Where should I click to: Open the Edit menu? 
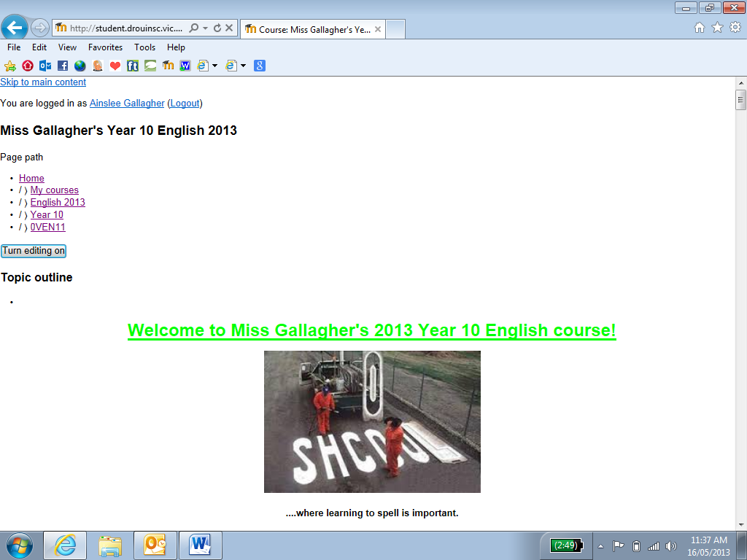tap(39, 47)
